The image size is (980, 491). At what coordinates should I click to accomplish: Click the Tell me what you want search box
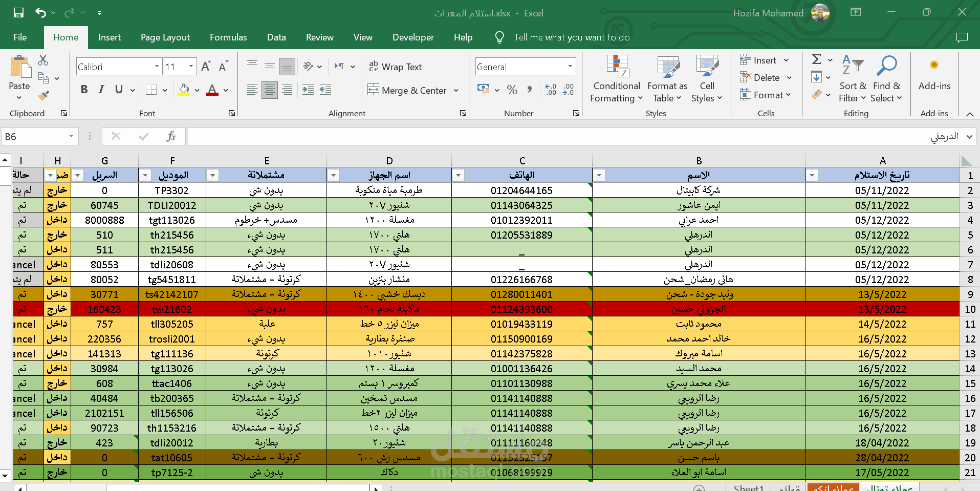pyautogui.click(x=572, y=37)
